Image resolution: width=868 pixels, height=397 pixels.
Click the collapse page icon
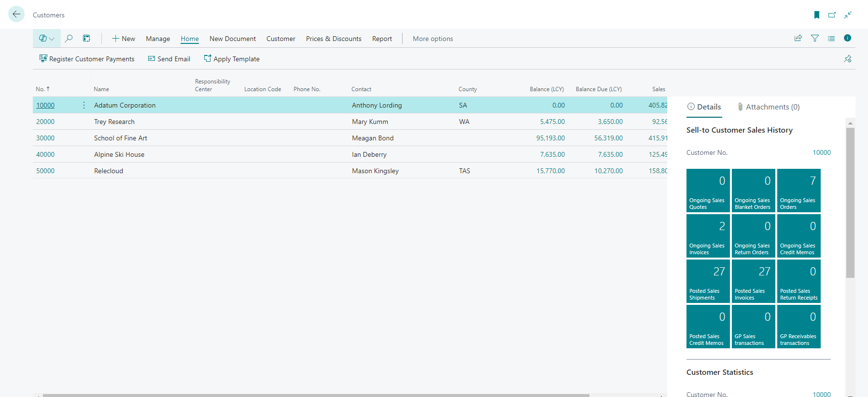tap(848, 15)
